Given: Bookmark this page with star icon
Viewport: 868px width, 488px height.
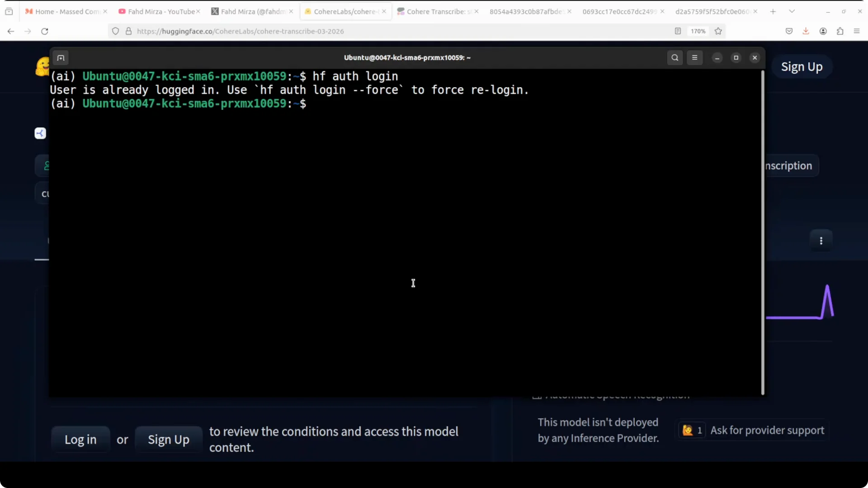Looking at the screenshot, I should coord(718,31).
